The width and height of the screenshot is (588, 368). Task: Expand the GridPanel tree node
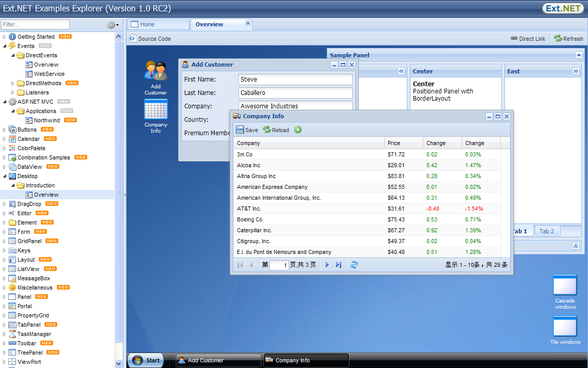[5, 241]
